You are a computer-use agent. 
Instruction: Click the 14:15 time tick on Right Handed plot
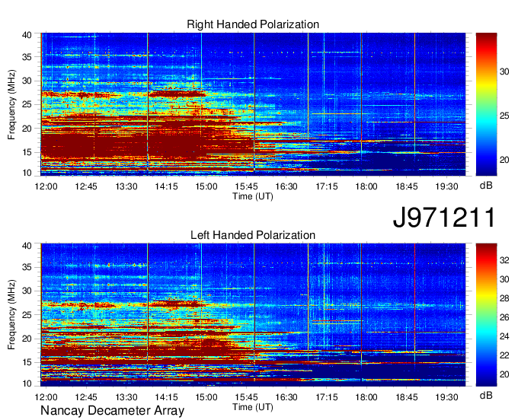166,186
